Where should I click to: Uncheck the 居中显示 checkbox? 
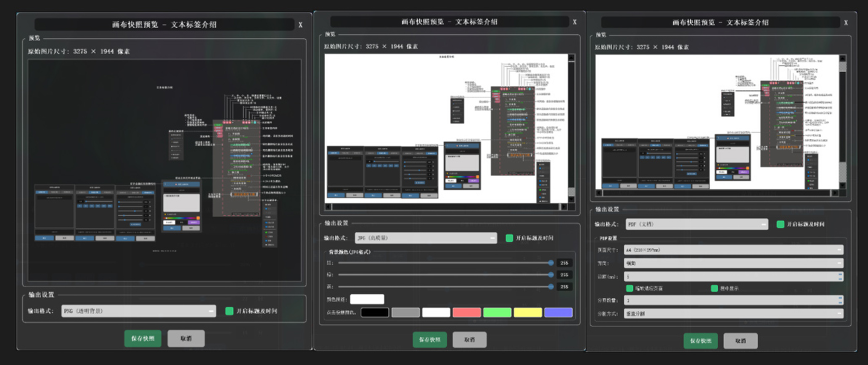714,289
